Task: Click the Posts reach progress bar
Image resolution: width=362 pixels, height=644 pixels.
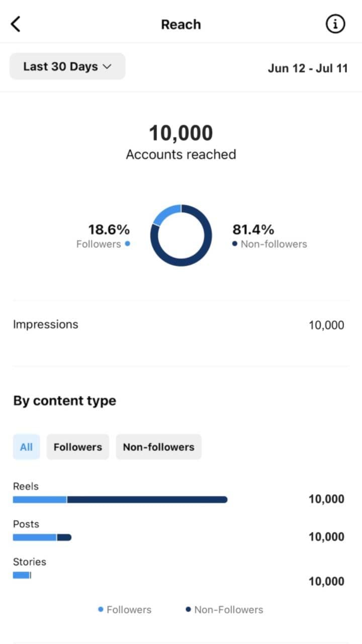Action: point(42,537)
